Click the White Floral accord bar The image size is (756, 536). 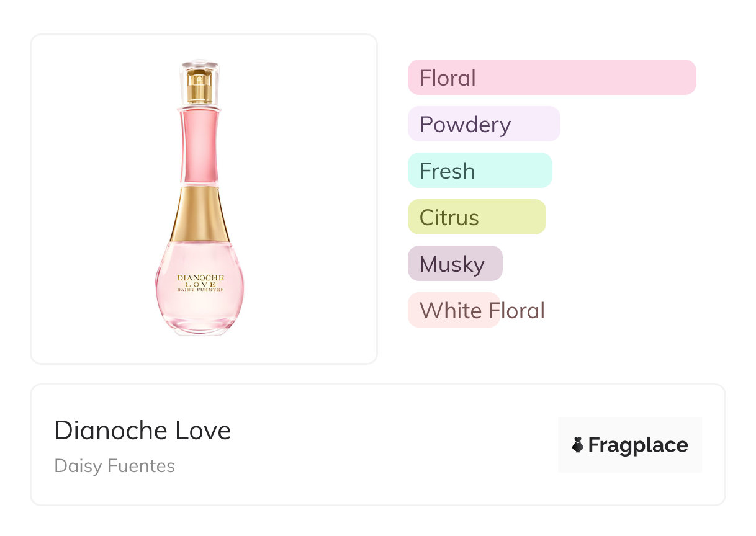453,310
